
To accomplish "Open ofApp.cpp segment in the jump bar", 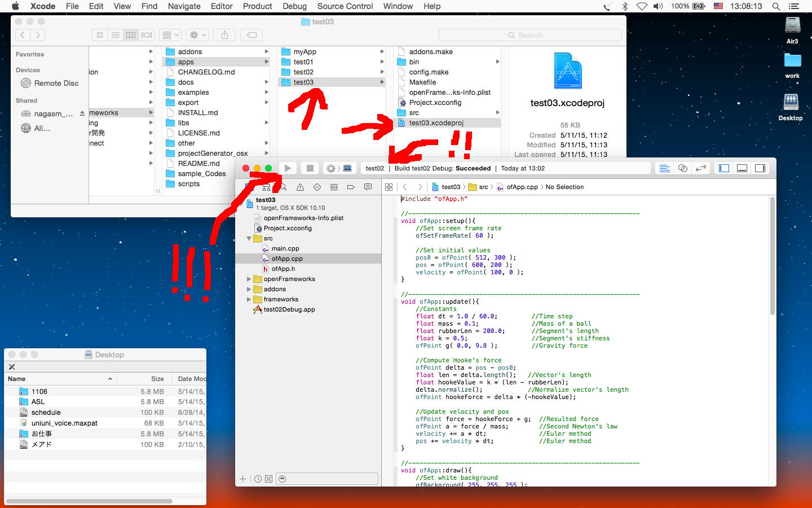I will coord(518,187).
